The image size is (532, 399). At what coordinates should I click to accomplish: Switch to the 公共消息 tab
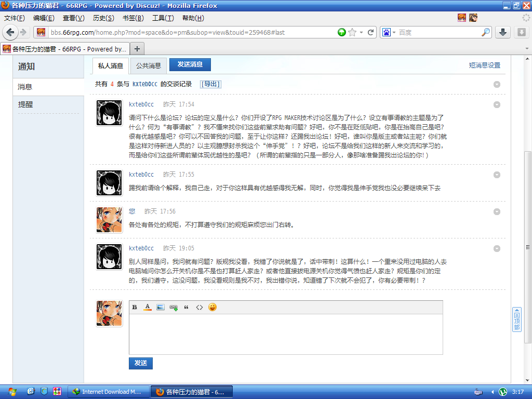click(x=149, y=66)
